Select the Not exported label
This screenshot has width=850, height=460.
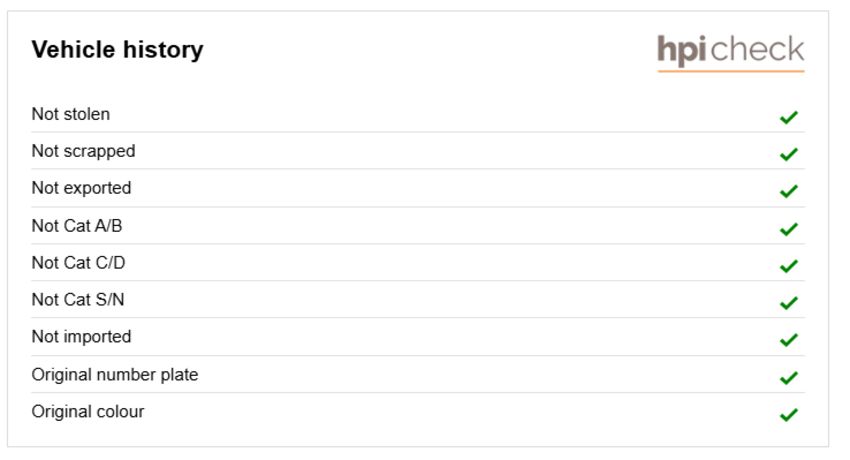[81, 189]
